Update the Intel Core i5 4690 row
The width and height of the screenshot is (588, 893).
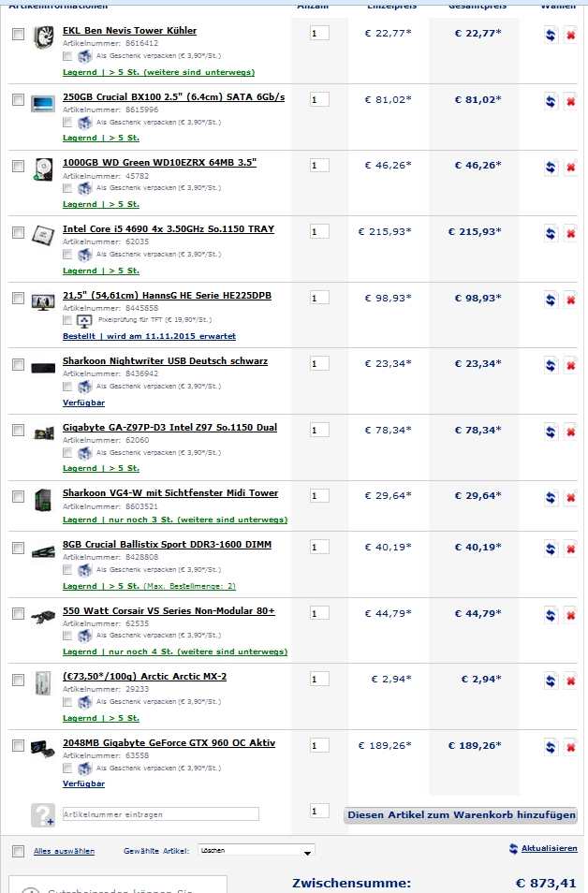(x=551, y=233)
